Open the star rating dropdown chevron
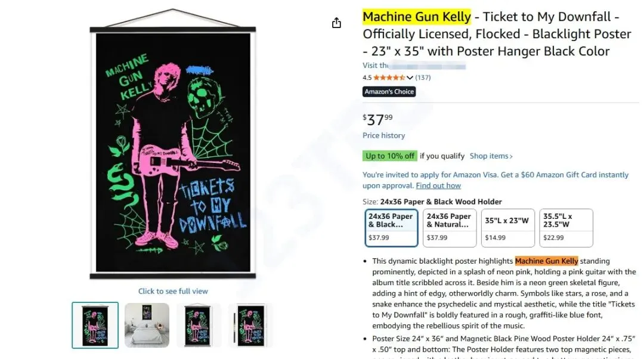Image resolution: width=644 pixels, height=359 pixels. coord(410,78)
